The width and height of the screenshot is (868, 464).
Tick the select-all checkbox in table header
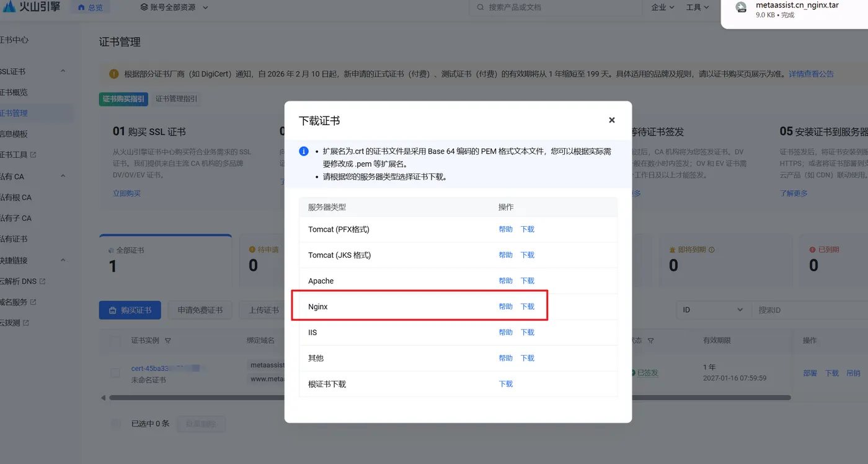[115, 340]
